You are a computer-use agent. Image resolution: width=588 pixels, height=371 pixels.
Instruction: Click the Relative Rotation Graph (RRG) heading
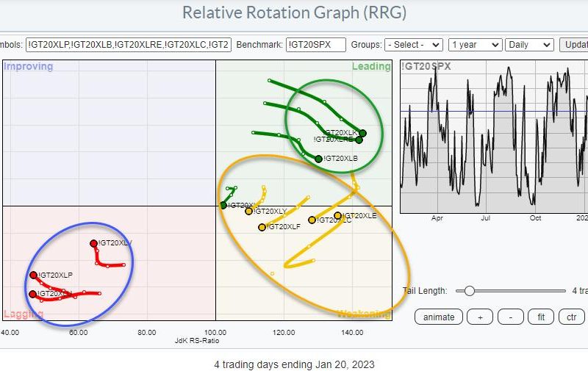[x=295, y=12]
